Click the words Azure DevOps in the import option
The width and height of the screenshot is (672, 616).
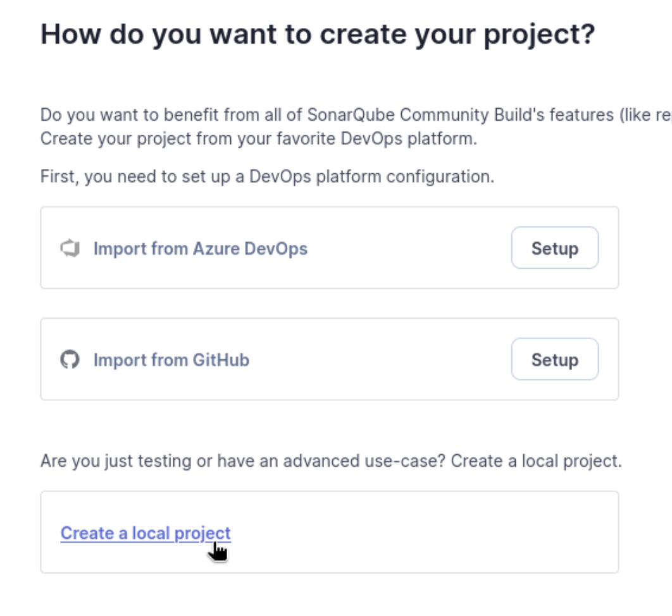click(x=251, y=249)
